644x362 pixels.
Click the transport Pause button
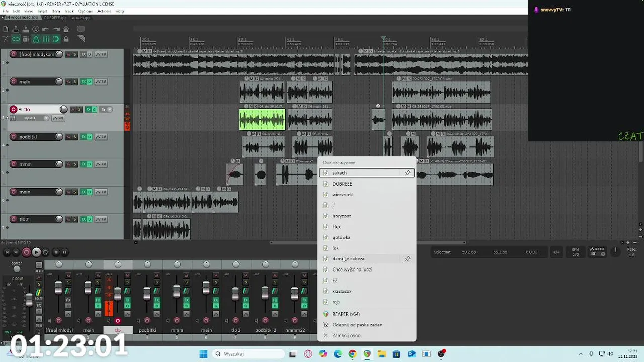[x=65, y=252]
